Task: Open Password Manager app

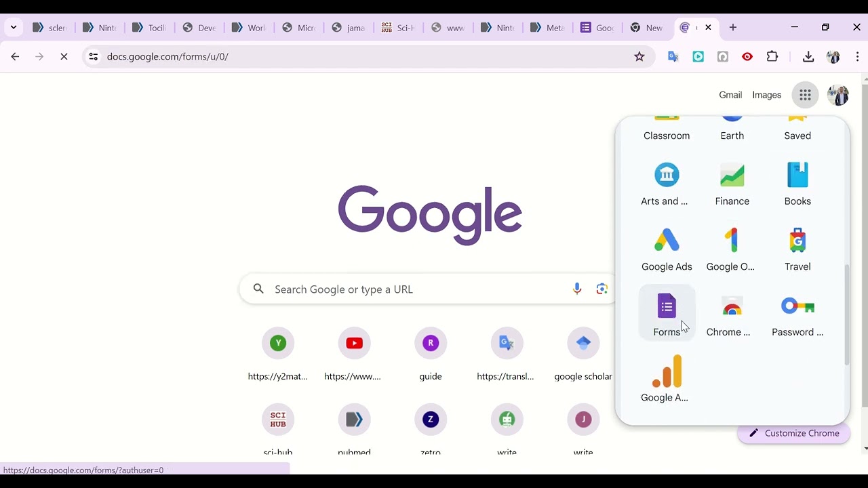Action: click(797, 315)
